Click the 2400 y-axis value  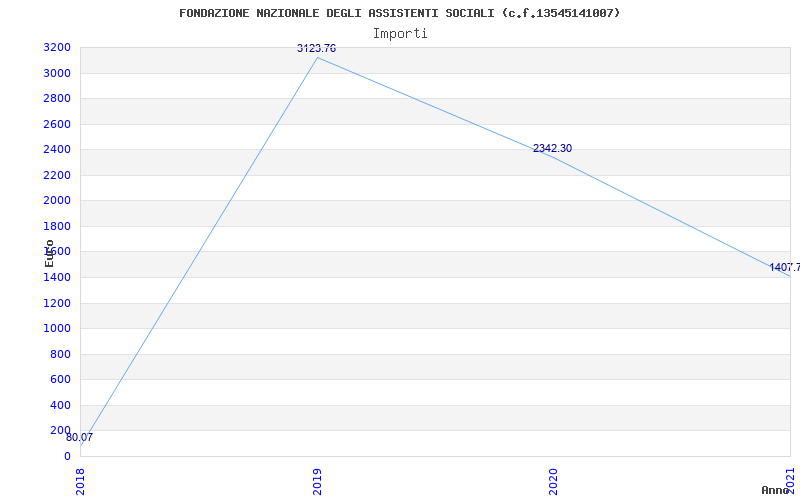click(57, 149)
